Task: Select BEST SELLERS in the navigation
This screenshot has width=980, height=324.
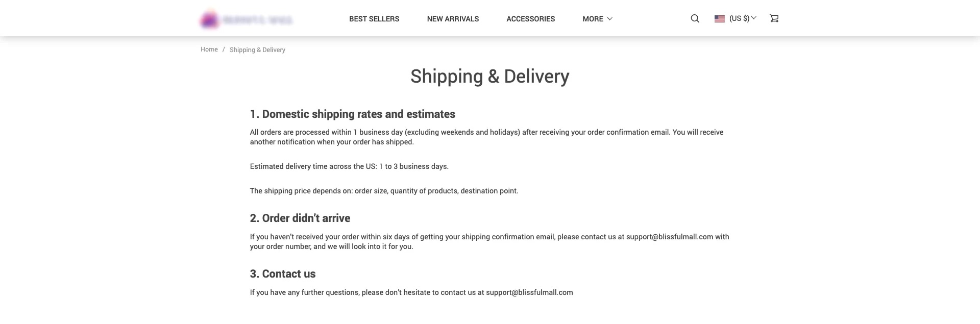Action: [x=374, y=18]
